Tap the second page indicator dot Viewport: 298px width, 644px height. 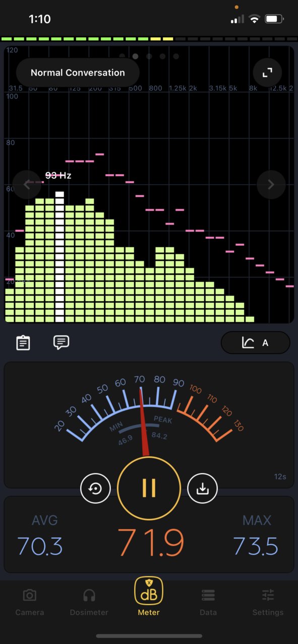click(136, 56)
